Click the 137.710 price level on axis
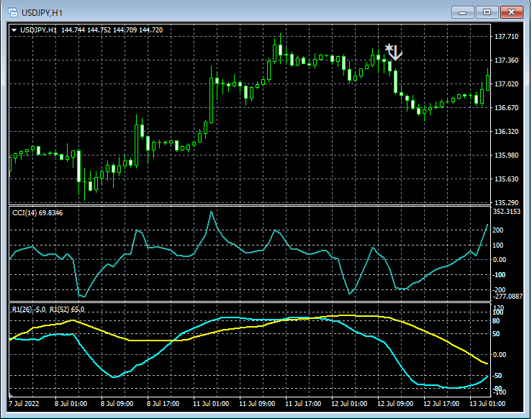Screen dimensions: 532x419 click(508, 37)
